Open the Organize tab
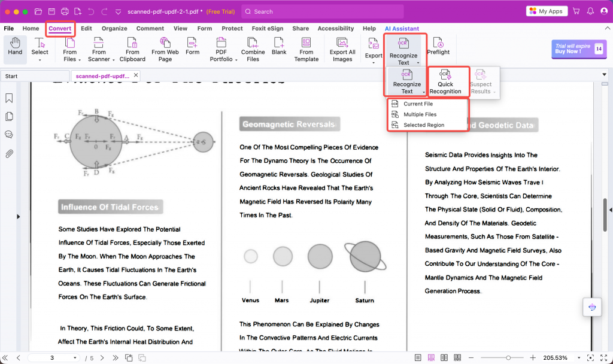Image resolution: width=613 pixels, height=364 pixels. [x=114, y=29]
